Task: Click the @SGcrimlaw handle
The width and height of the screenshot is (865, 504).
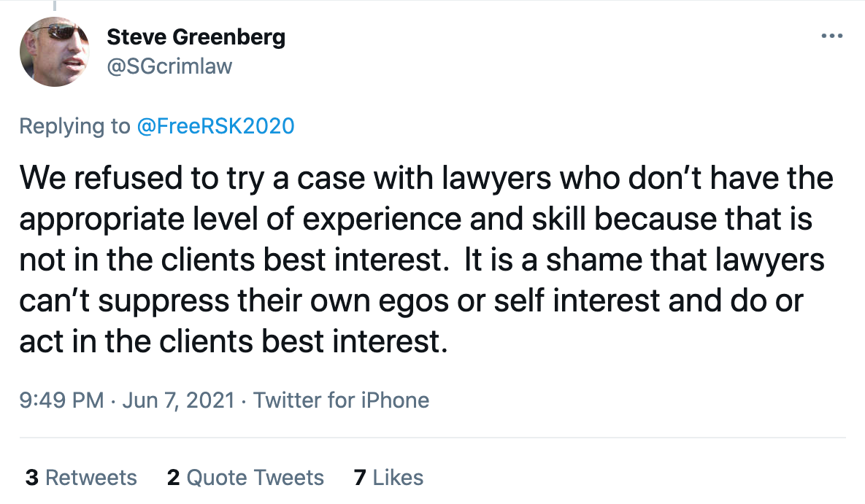Action: 169,66
